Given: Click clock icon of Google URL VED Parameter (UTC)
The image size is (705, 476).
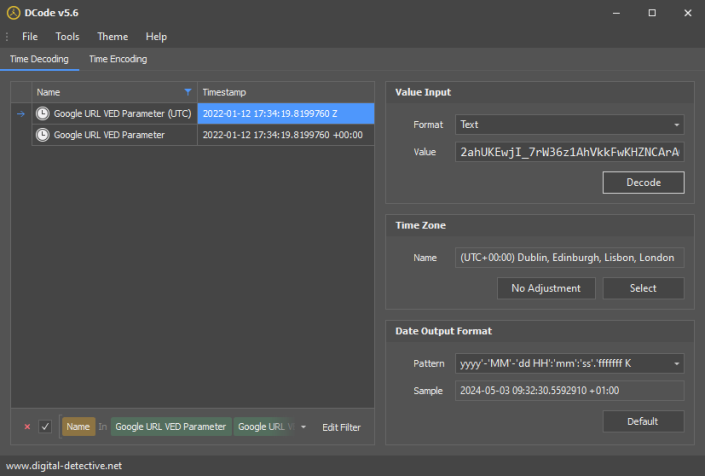Looking at the screenshot, I should [43, 114].
